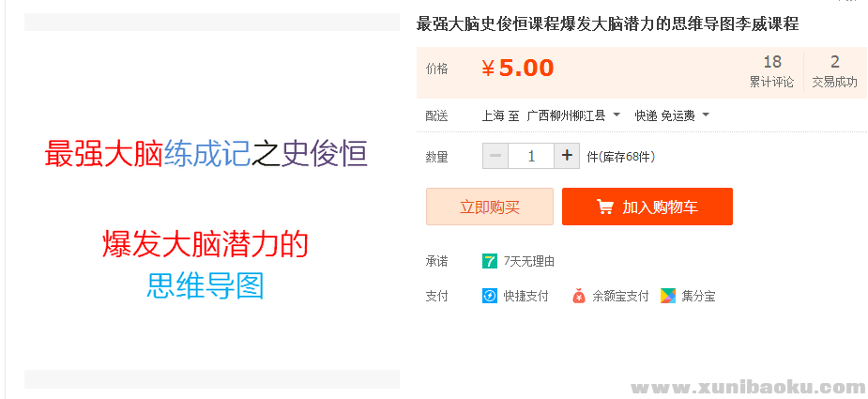
Task: Open the 18 累计评论 reviews link
Action: [x=771, y=72]
